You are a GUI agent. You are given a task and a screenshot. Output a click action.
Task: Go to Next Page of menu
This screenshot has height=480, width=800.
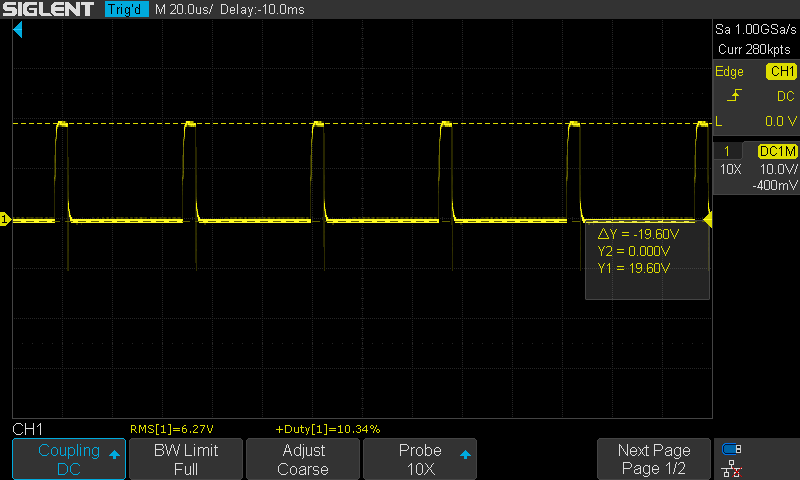coord(653,459)
